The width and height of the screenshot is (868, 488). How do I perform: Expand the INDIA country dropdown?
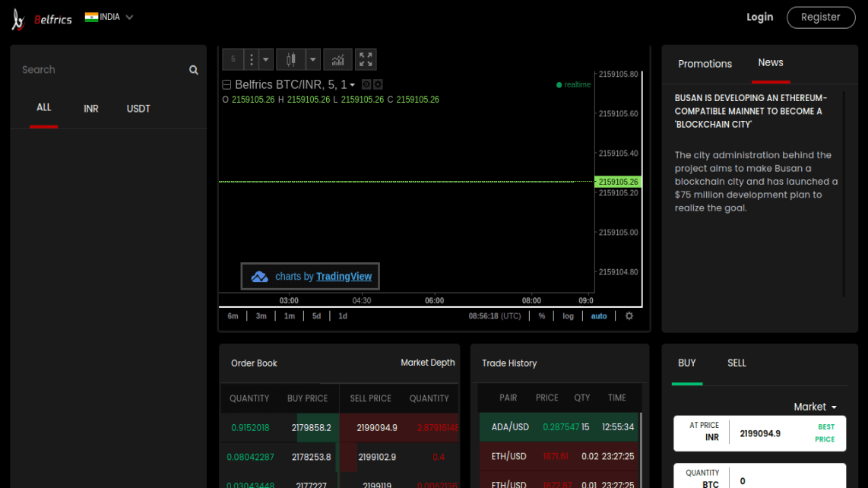coord(129,17)
